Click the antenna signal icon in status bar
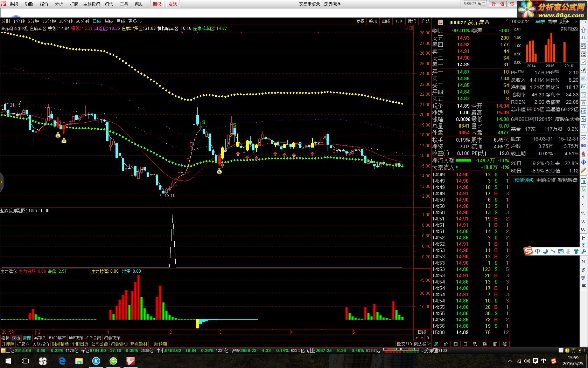 point(573,350)
